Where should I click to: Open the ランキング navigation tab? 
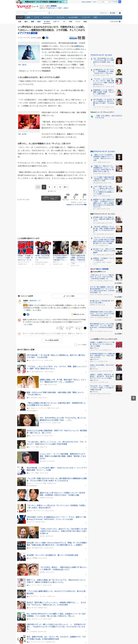(86, 17)
